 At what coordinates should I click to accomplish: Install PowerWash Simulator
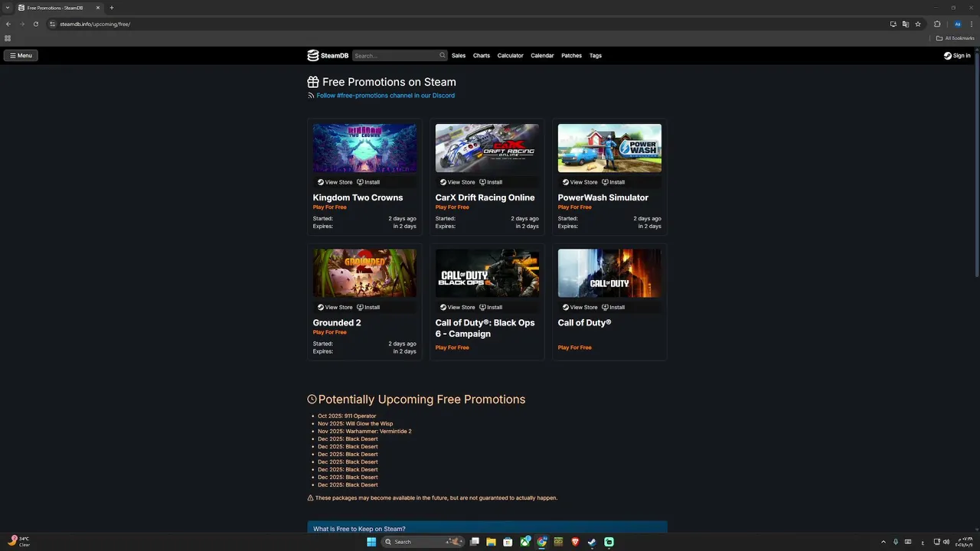(x=613, y=182)
